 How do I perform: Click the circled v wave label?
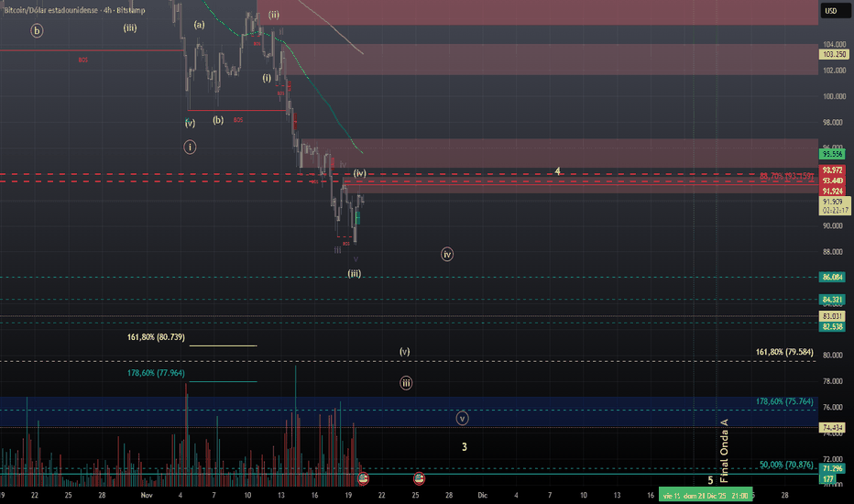462,419
